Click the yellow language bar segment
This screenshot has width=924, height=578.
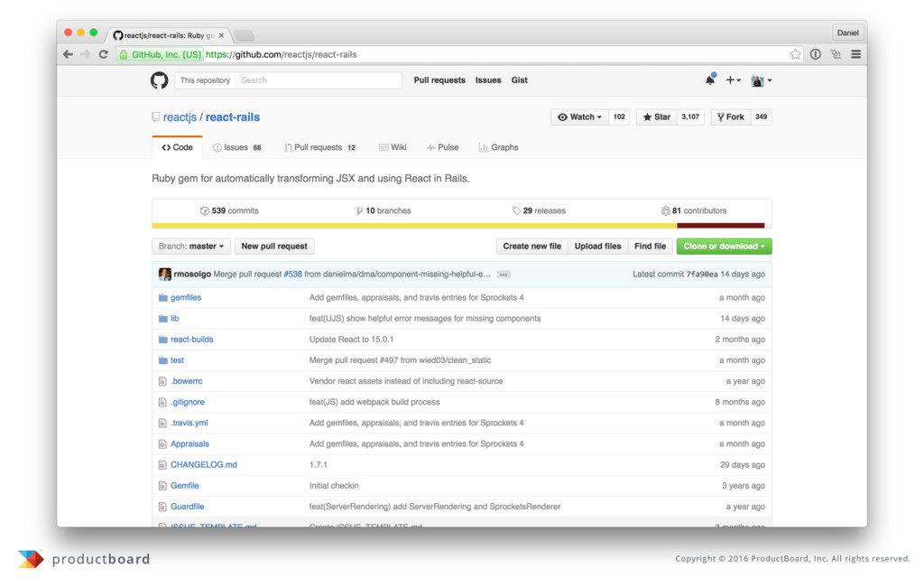(414, 225)
